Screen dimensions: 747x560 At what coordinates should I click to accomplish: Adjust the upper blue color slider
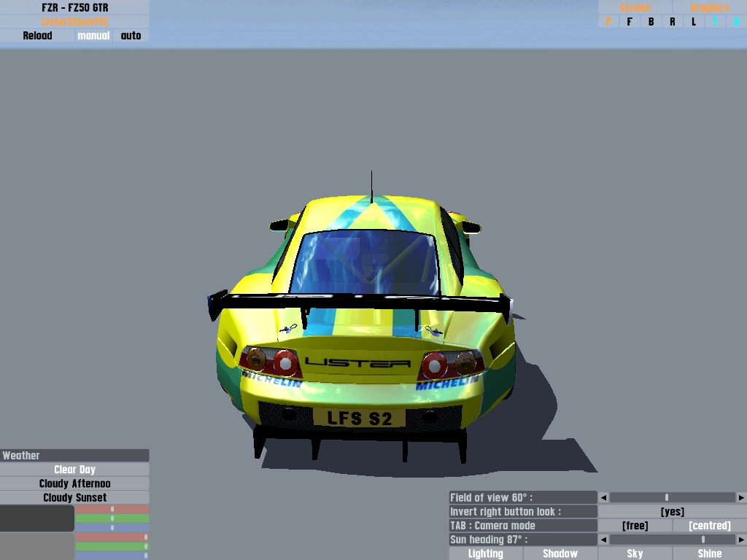pyautogui.click(x=112, y=528)
